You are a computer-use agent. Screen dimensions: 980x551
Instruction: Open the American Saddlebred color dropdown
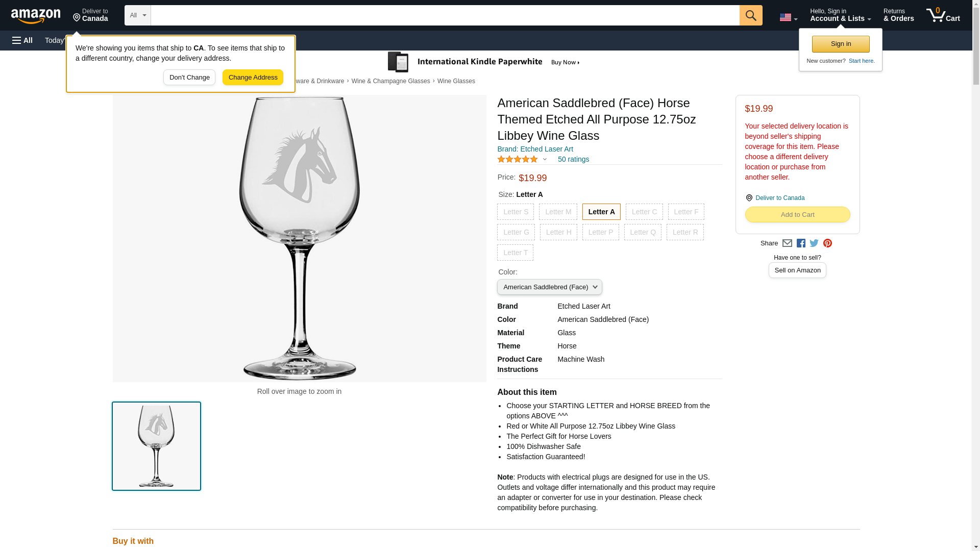tap(549, 287)
